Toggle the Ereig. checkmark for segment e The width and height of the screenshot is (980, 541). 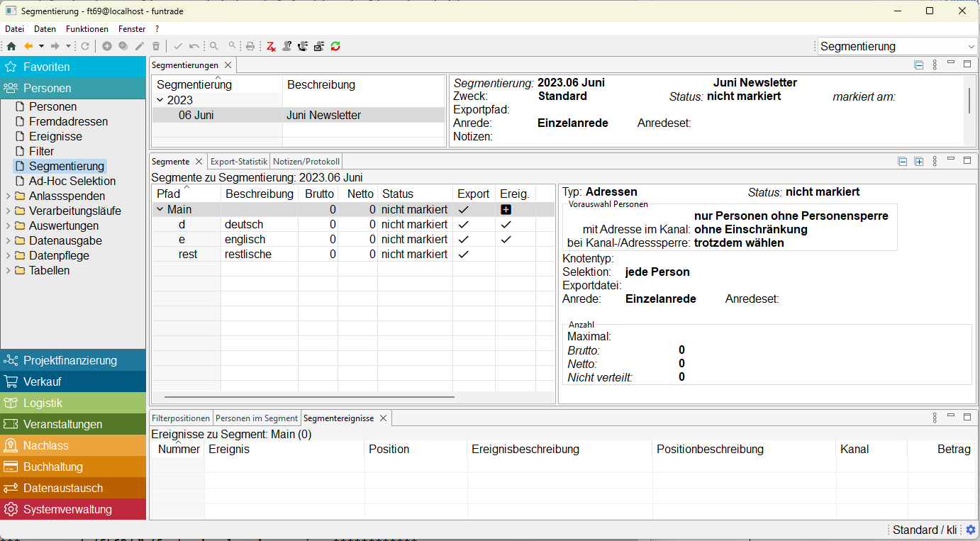click(506, 240)
